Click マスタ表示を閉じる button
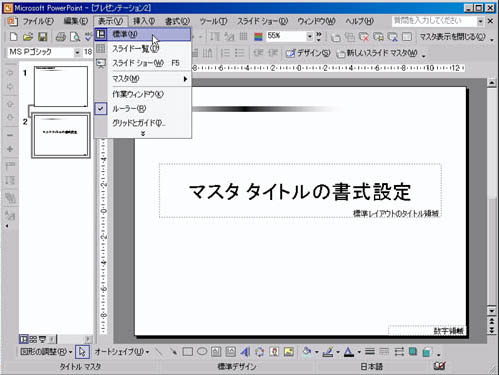The image size is (499, 375). pyautogui.click(x=452, y=36)
